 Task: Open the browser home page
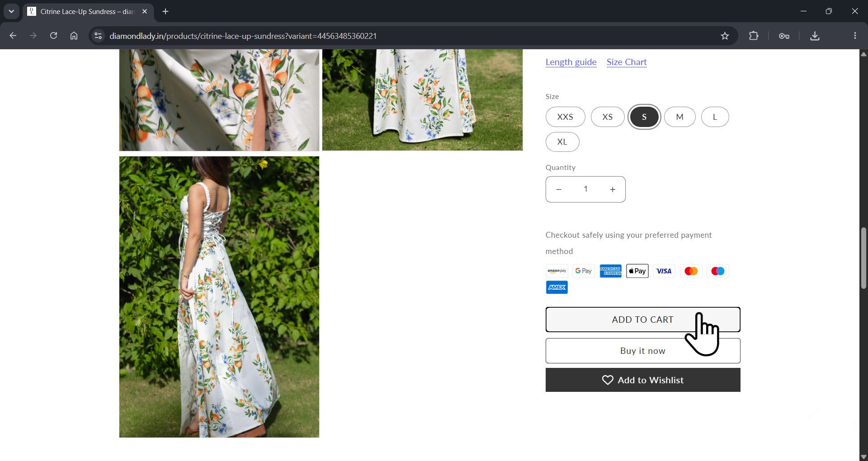pyautogui.click(x=74, y=36)
